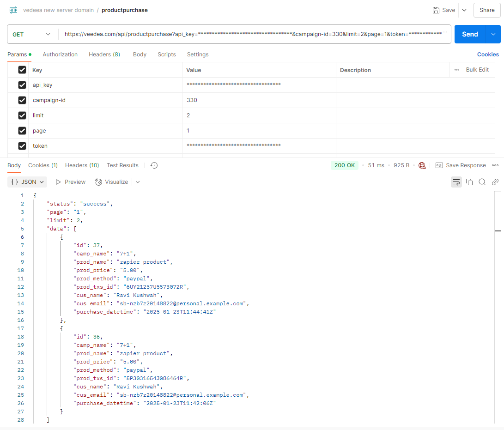Screen dimensions: 504x430
Task: Open the Cookies link
Action: (488, 55)
